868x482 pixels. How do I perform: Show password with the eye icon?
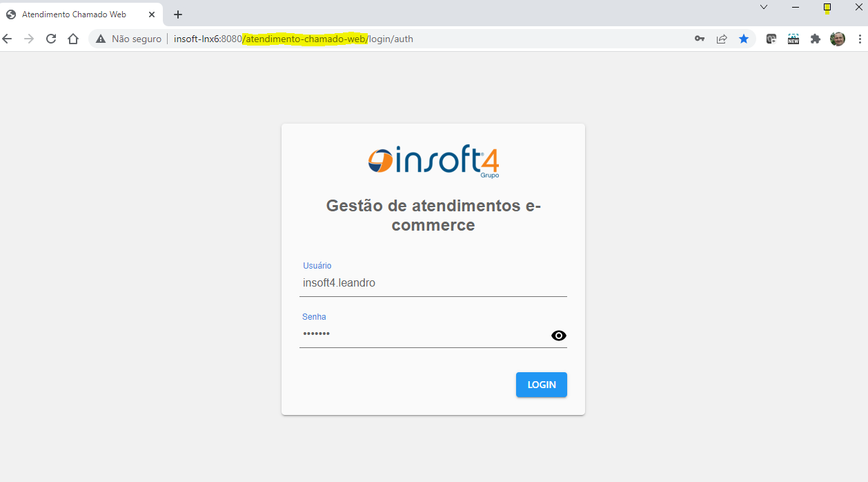pos(559,336)
